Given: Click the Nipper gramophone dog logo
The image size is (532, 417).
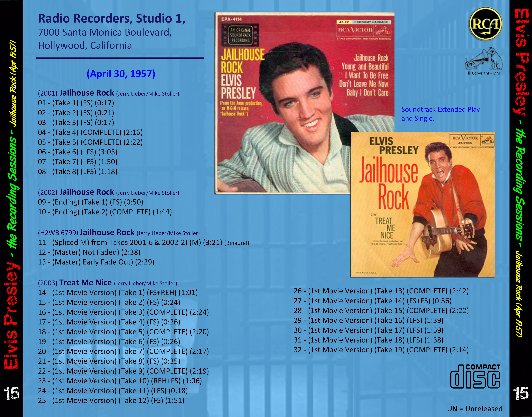Looking at the screenshot, I should point(484,58).
